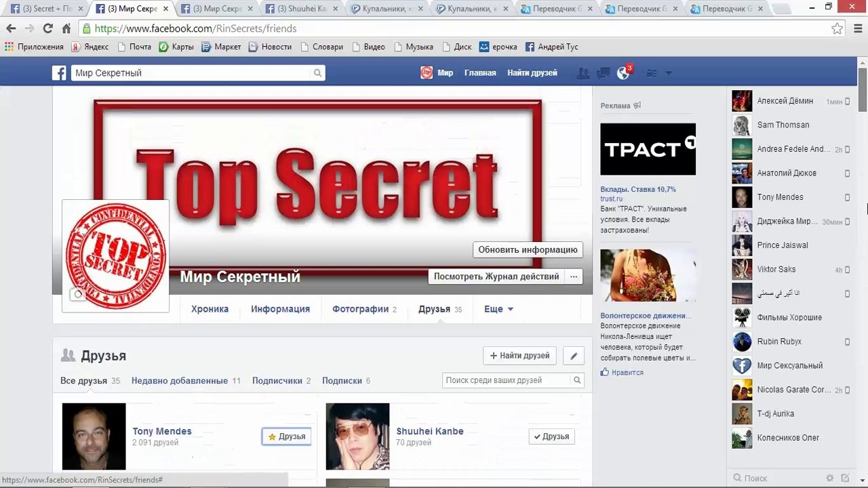Open the Chrome menu icon
The image size is (868, 488).
click(858, 28)
